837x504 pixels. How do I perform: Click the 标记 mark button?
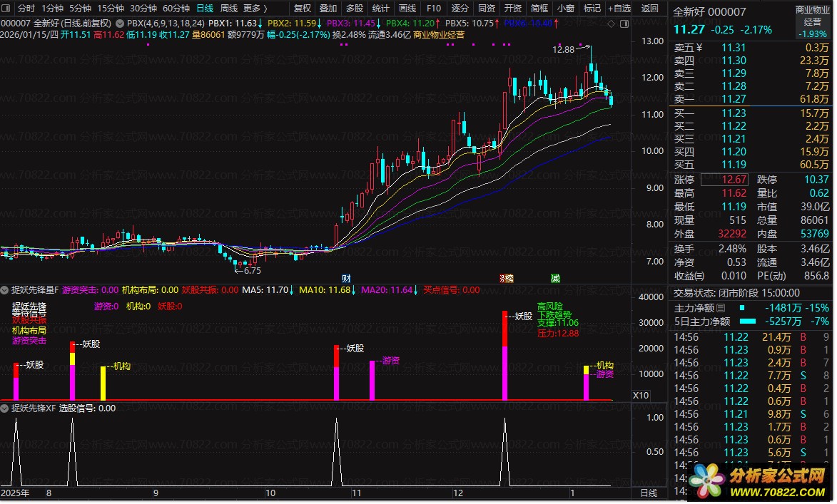pyautogui.click(x=592, y=8)
